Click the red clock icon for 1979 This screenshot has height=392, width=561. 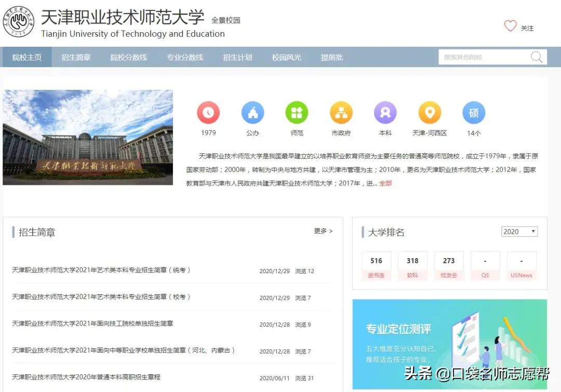tap(208, 113)
